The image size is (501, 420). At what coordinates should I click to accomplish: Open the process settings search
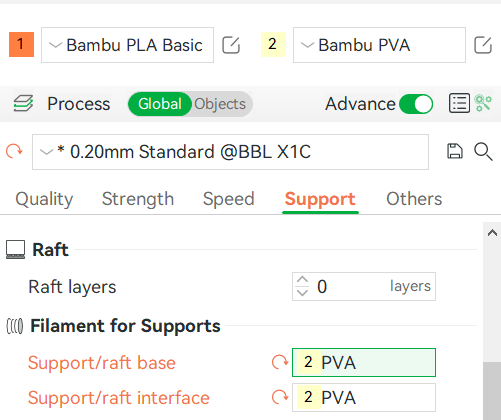coord(483,152)
